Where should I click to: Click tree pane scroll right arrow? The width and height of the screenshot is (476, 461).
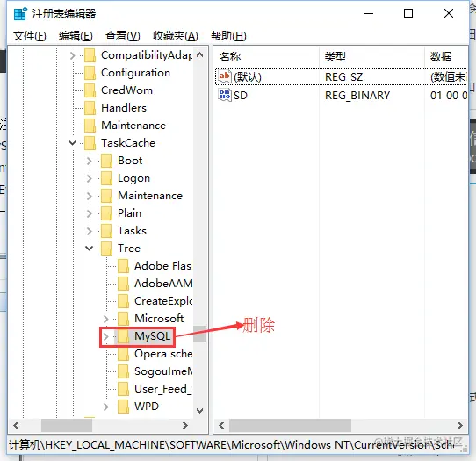pos(185,426)
